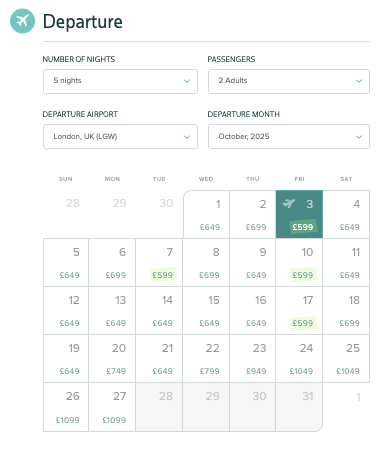Choose October 26 at £1099
The width and height of the screenshot is (392, 452).
(x=66, y=407)
